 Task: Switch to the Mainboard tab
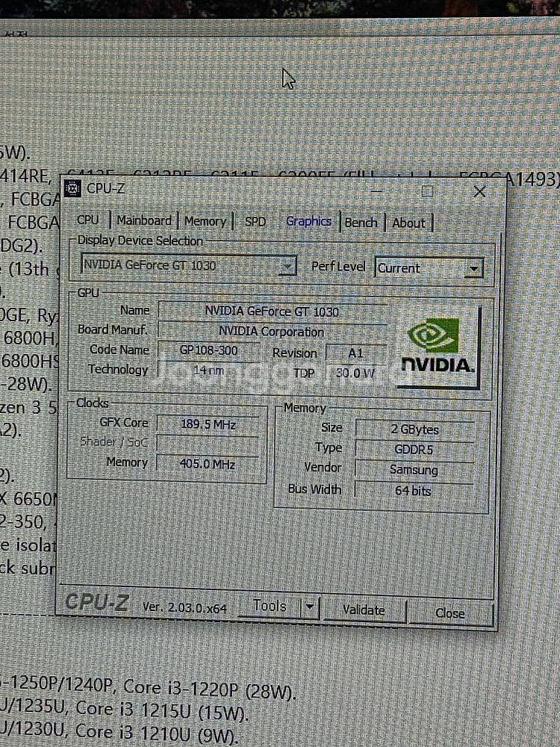[x=144, y=221]
